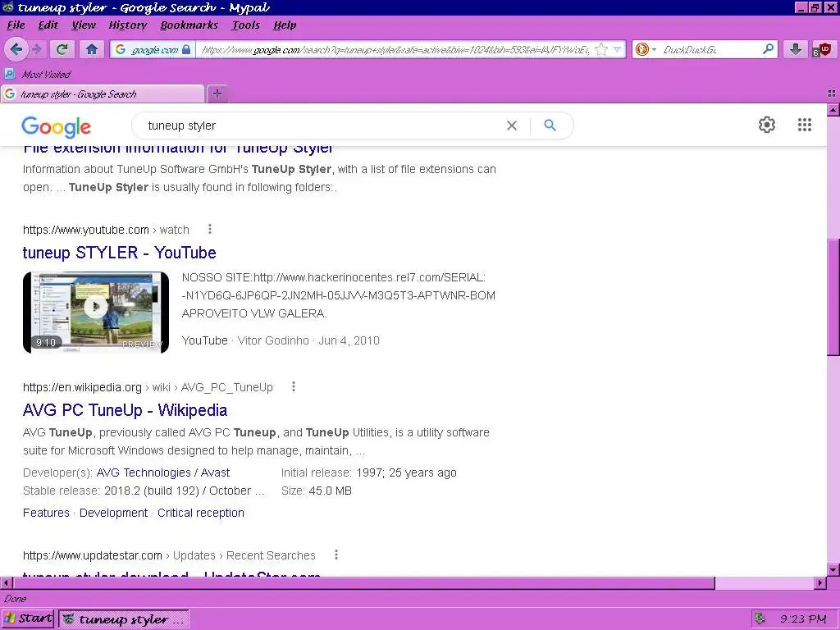This screenshot has height=630, width=840.
Task: Click the browser Back arrow button
Action: coord(16,49)
